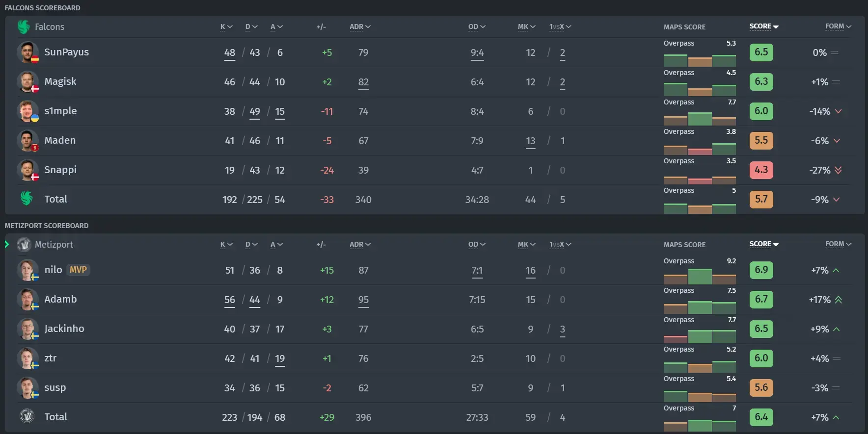
Task: Click the MVP badge next to nilo
Action: [x=78, y=270]
